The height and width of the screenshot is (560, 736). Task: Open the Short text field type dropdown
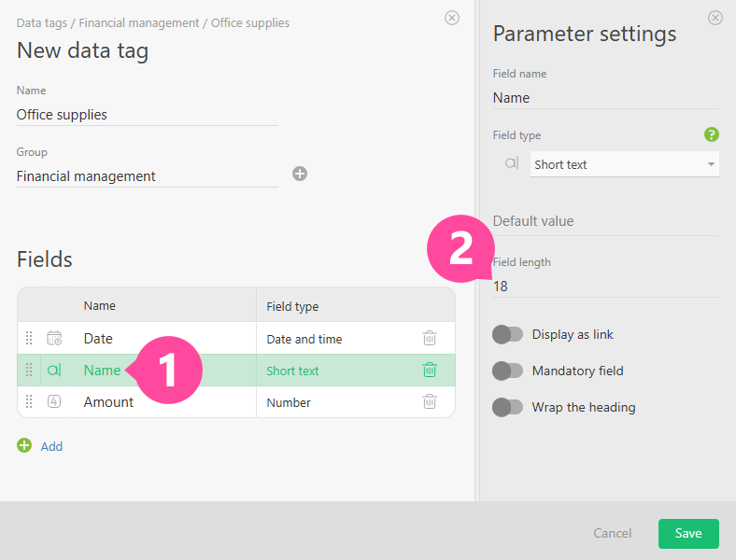coord(624,164)
